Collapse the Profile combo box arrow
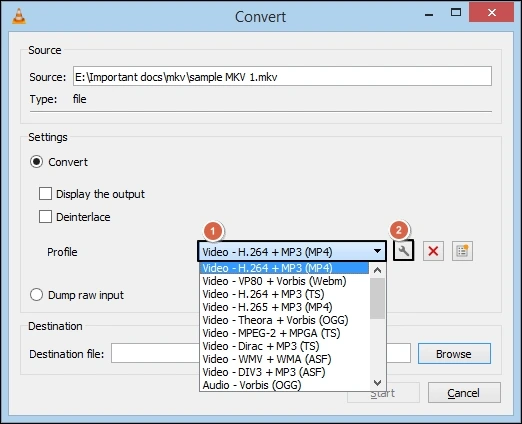This screenshot has height=424, width=522. point(377,251)
